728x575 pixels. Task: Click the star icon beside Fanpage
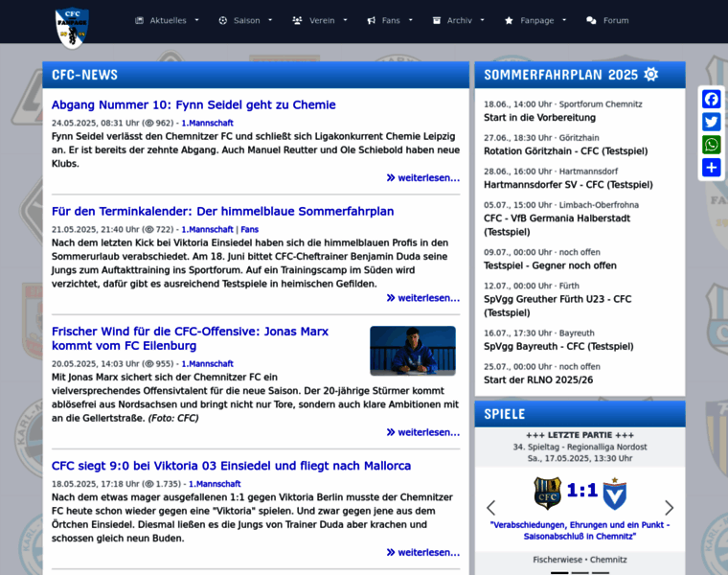509,20
